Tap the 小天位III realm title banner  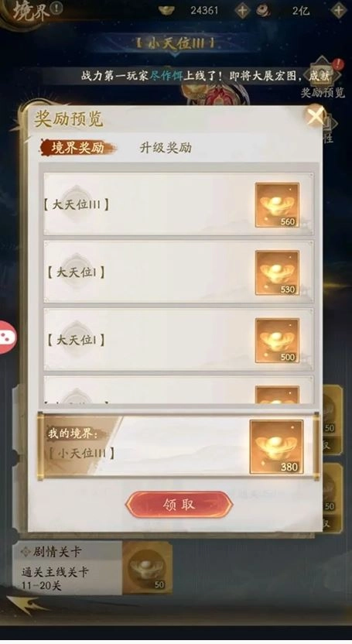(176, 43)
